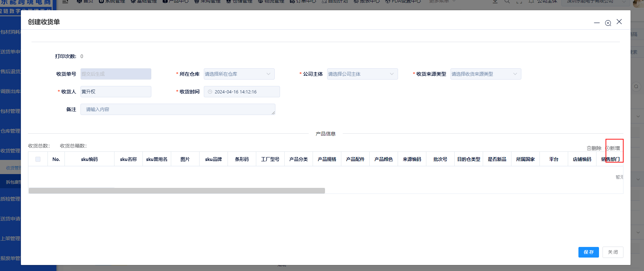Click the 删除 trash icon above table
The width and height of the screenshot is (644, 271).
coord(589,148)
